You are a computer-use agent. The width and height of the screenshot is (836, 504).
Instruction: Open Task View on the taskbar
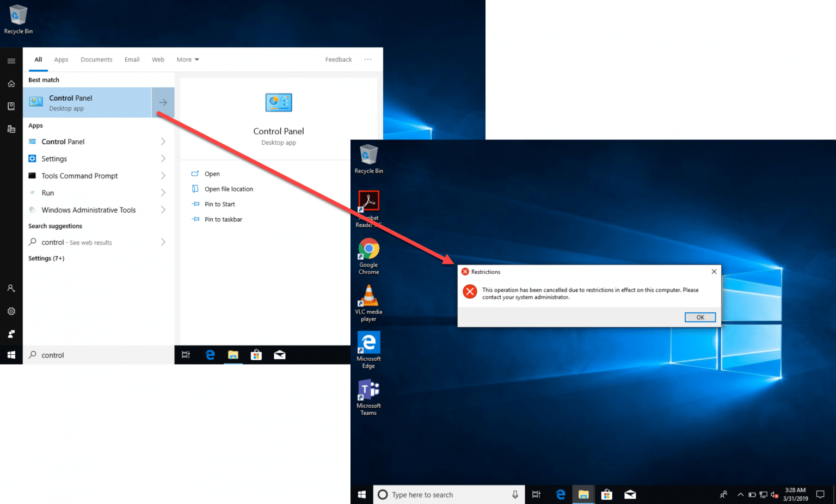[x=536, y=494]
